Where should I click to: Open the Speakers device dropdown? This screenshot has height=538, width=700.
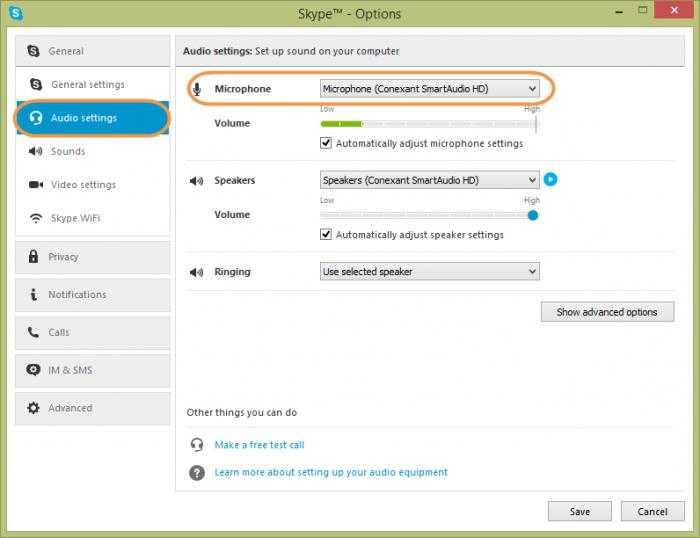click(429, 180)
